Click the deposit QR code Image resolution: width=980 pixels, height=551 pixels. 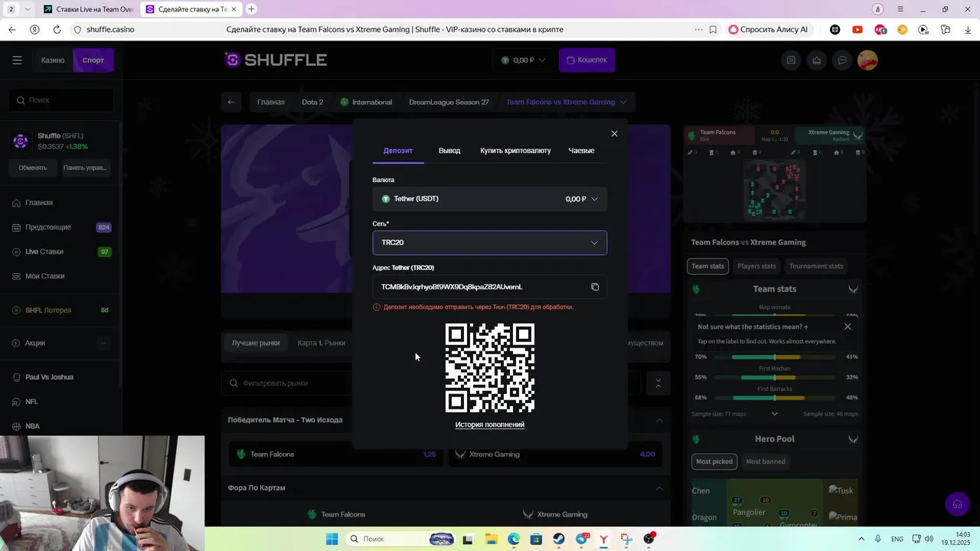coord(490,368)
